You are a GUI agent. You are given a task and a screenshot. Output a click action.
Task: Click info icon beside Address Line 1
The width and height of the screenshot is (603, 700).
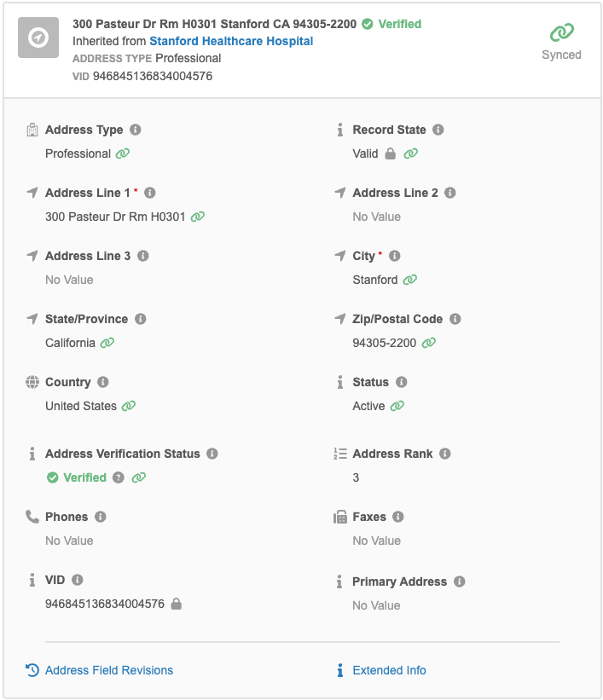click(x=150, y=193)
